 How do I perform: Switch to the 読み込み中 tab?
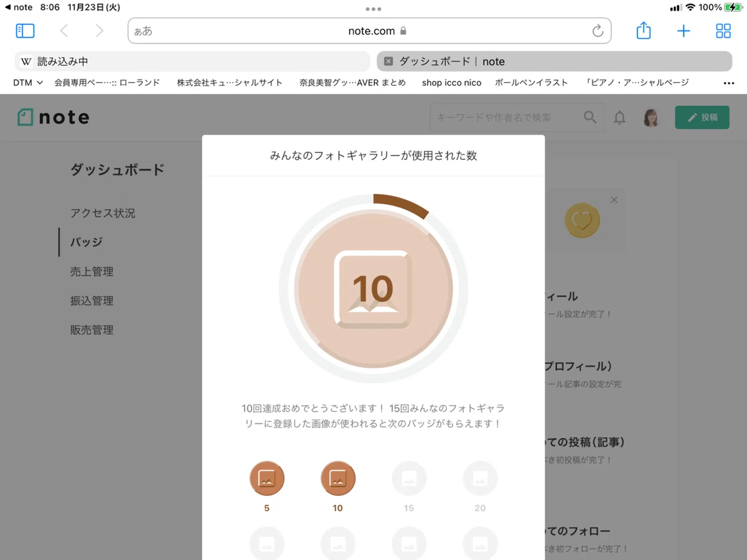[x=192, y=61]
